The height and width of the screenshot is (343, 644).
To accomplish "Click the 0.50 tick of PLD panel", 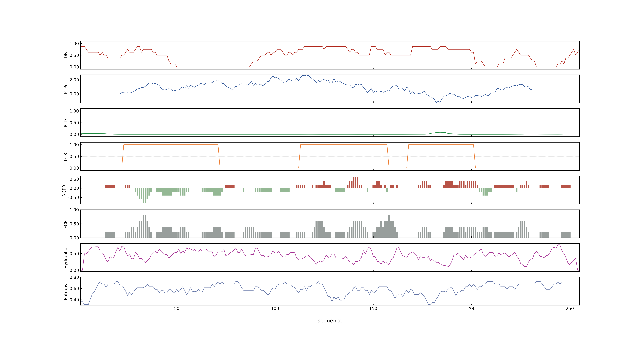I will (74, 123).
